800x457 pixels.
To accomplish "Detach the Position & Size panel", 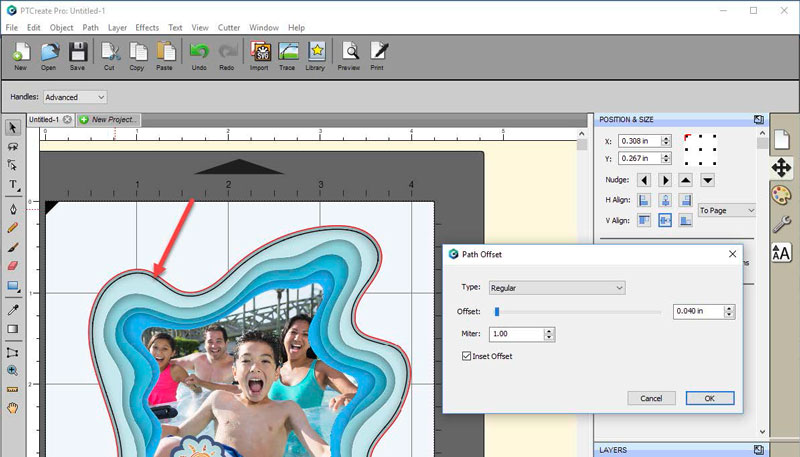I will [759, 119].
